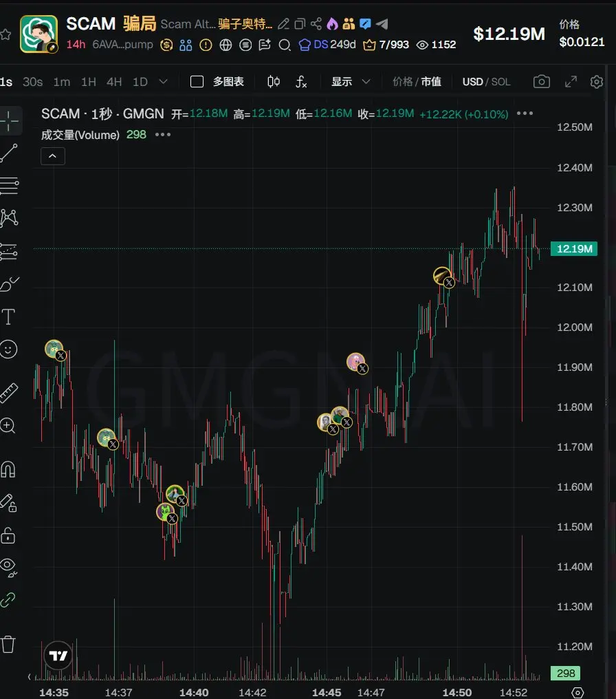The image size is (616, 699).
Task: Open the Telegram paper plane icon
Action: [382, 23]
